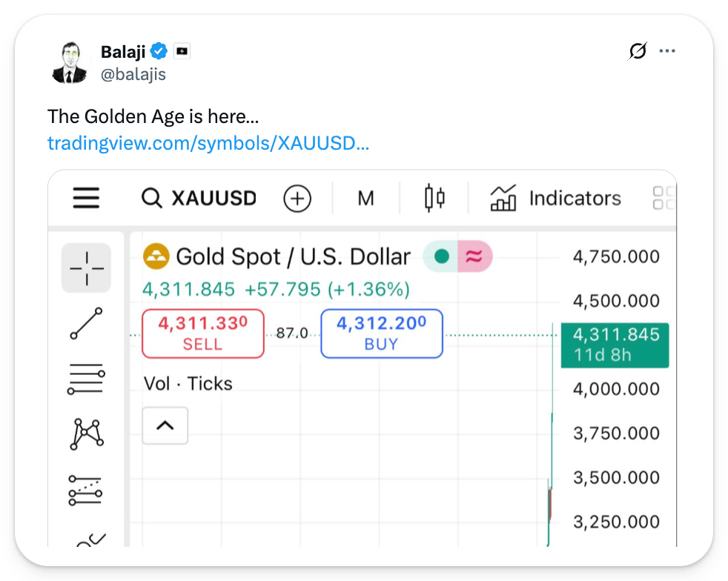Open the tweet's three-dot more menu
The height and width of the screenshot is (581, 728).
[667, 52]
